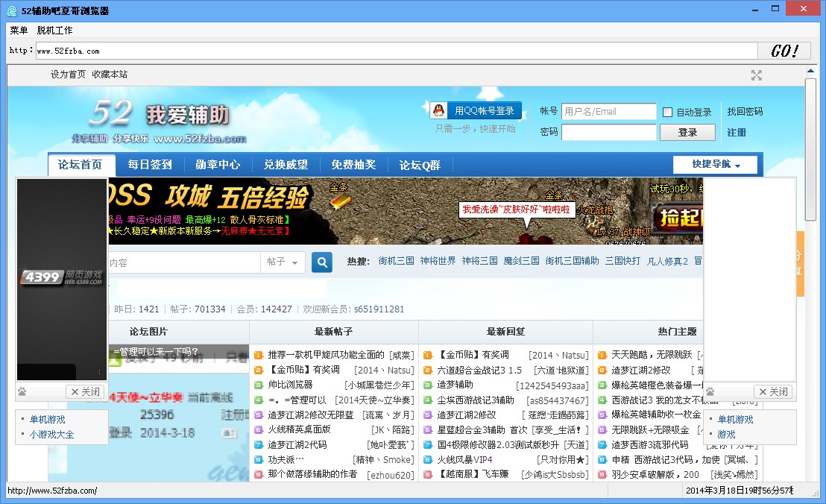
Task: Open the 论坛Q群 nav tab
Action: click(x=420, y=165)
